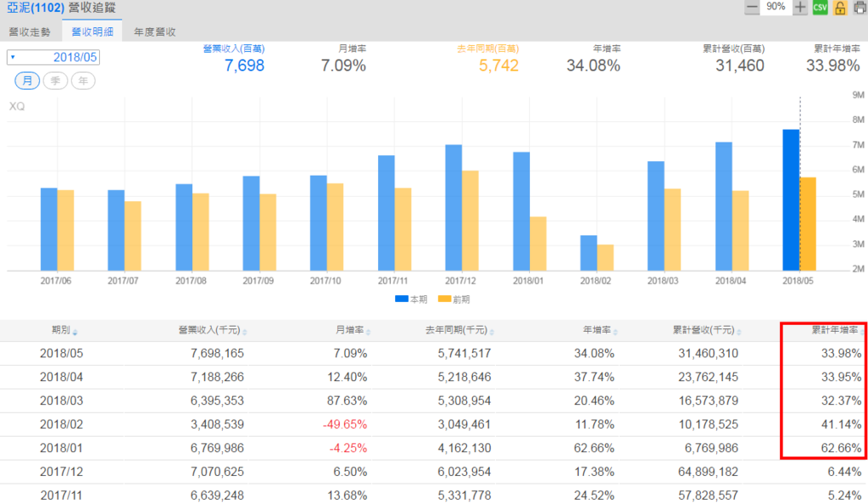
Task: Click the print icon
Action: pyautogui.click(x=860, y=8)
